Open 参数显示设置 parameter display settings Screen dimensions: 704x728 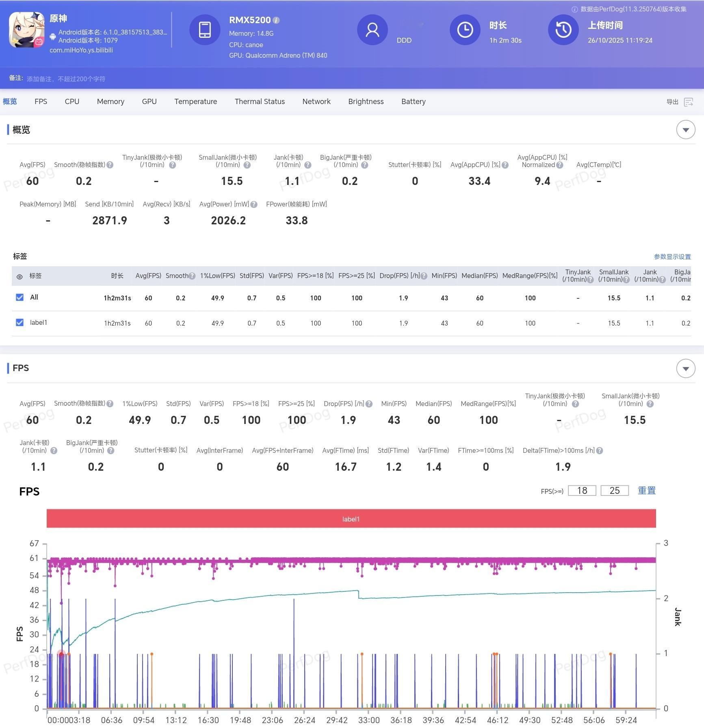point(672,257)
